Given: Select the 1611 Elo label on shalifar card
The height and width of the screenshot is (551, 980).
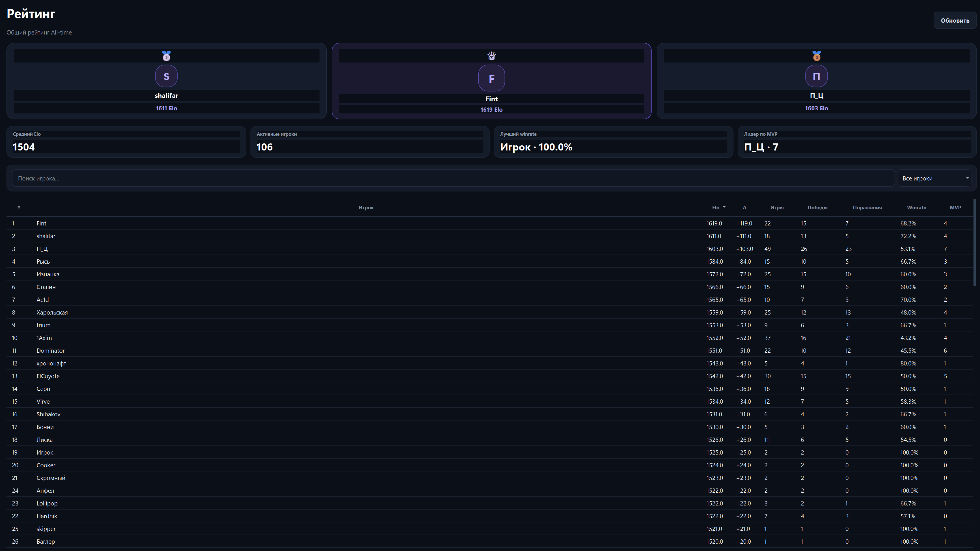Looking at the screenshot, I should [x=166, y=108].
